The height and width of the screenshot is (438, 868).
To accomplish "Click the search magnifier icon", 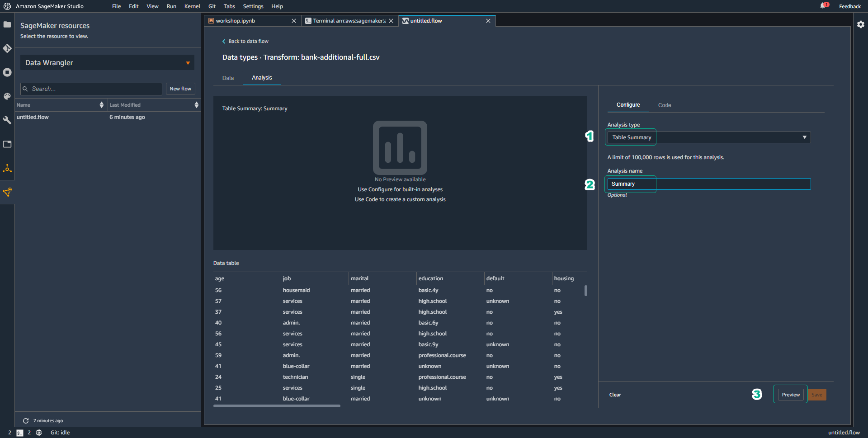I will (25, 89).
